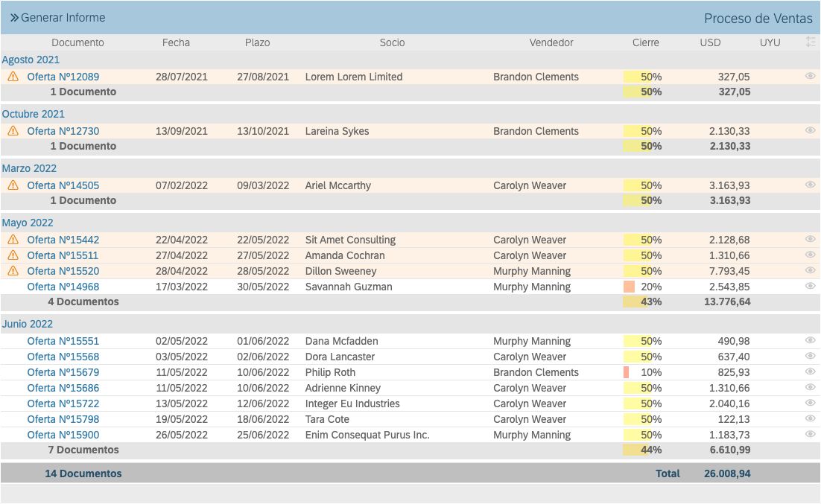Collapse the Mayo 2022 group header
The width and height of the screenshot is (821, 504).
(29, 223)
